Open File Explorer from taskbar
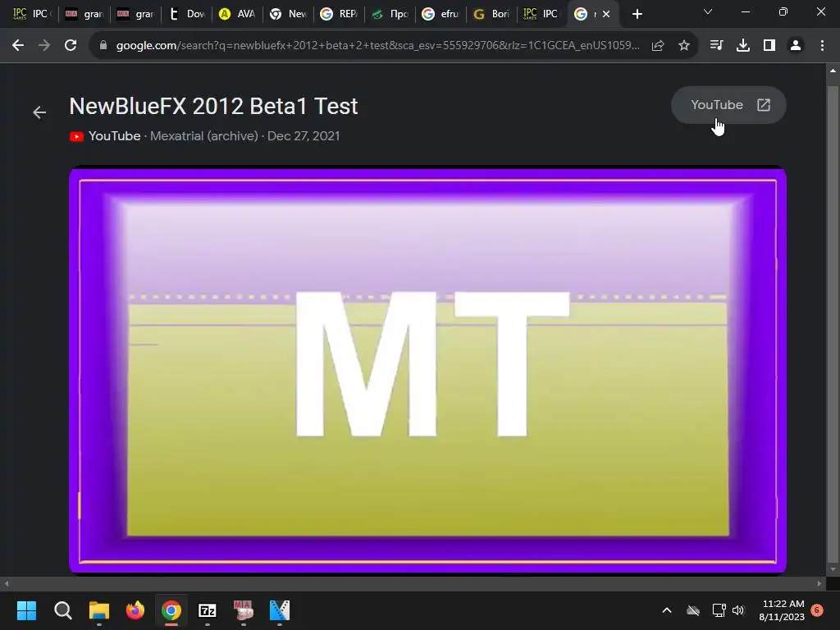This screenshot has height=630, width=840. click(x=99, y=610)
